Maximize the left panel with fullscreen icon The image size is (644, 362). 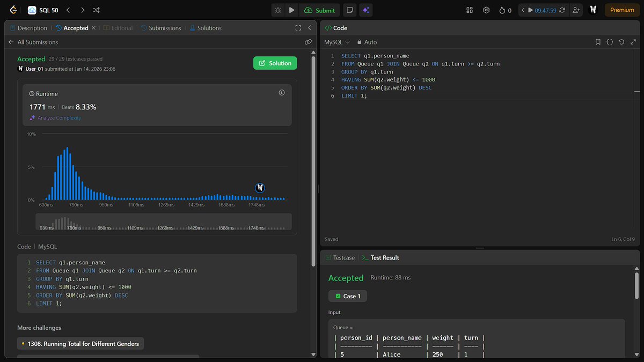point(298,28)
